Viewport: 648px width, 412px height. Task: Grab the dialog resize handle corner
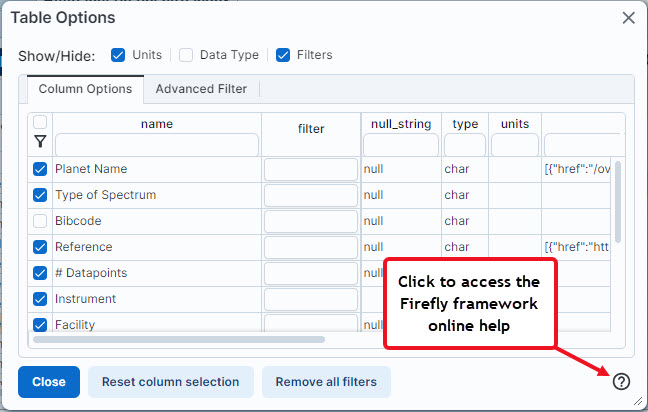(638, 401)
